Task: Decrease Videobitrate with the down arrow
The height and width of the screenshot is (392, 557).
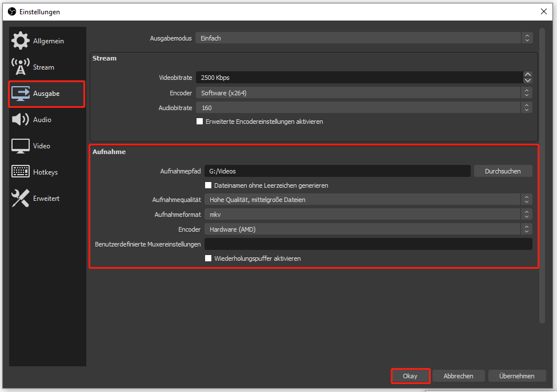Action: coord(527,80)
